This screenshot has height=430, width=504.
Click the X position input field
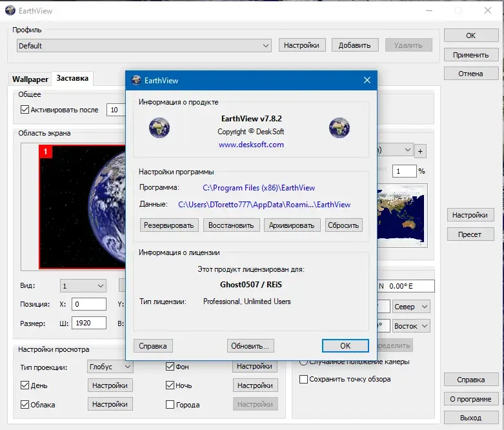tap(88, 304)
